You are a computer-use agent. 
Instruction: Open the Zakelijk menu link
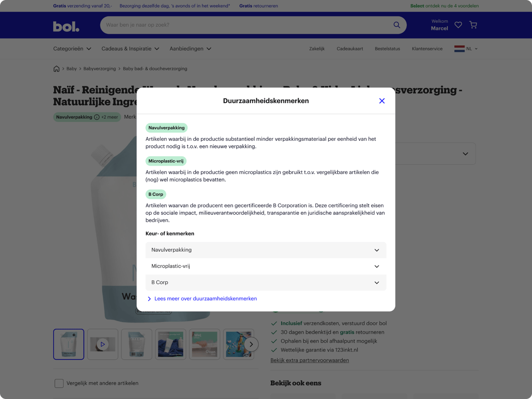pos(317,49)
